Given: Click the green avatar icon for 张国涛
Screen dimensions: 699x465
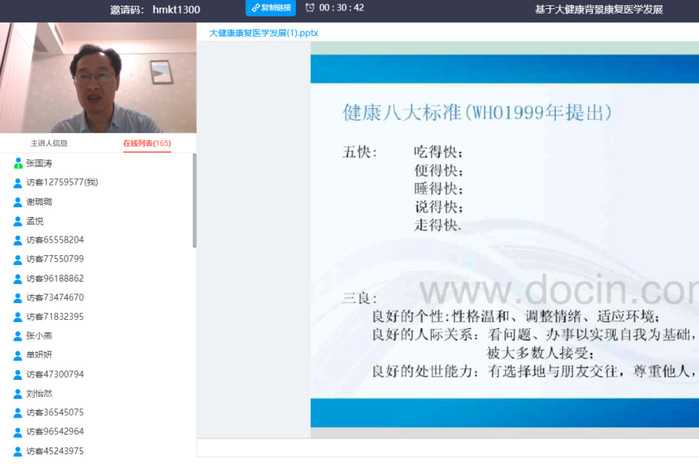Looking at the screenshot, I should 17,163.
